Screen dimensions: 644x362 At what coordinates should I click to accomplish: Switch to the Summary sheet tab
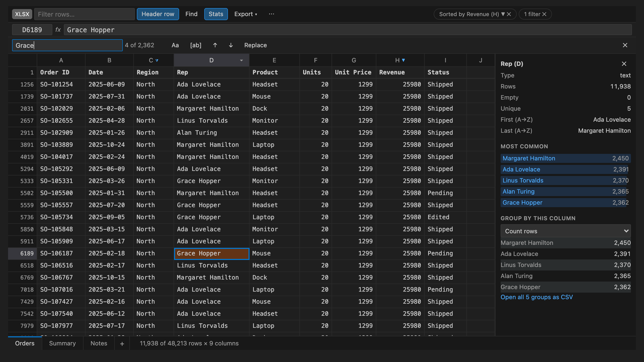point(62,343)
